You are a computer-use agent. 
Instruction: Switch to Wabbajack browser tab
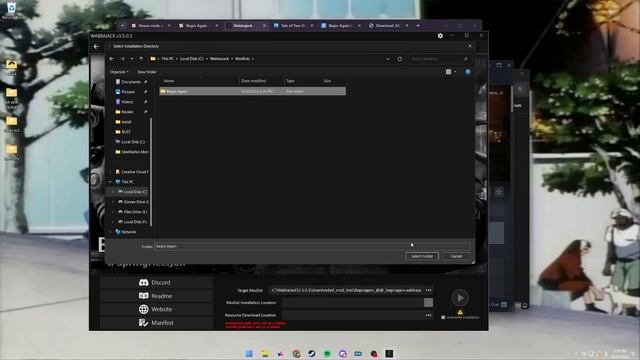243,26
